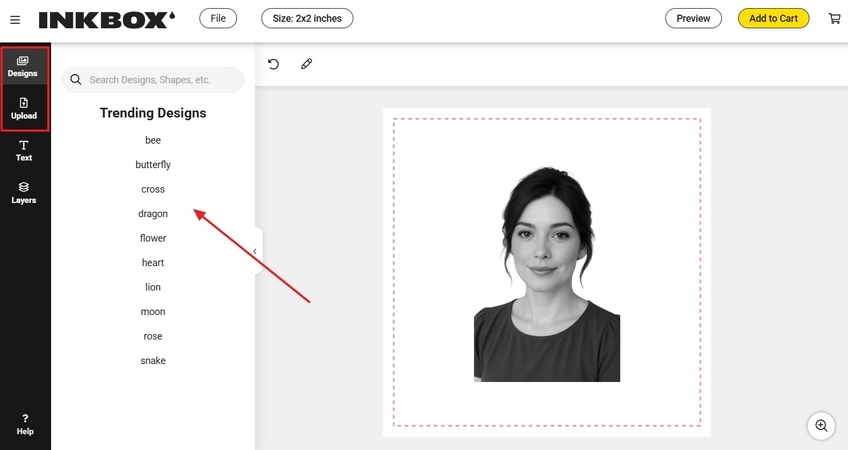Click the zoom in button
Viewport: 848px width, 450px height.
tap(821, 426)
